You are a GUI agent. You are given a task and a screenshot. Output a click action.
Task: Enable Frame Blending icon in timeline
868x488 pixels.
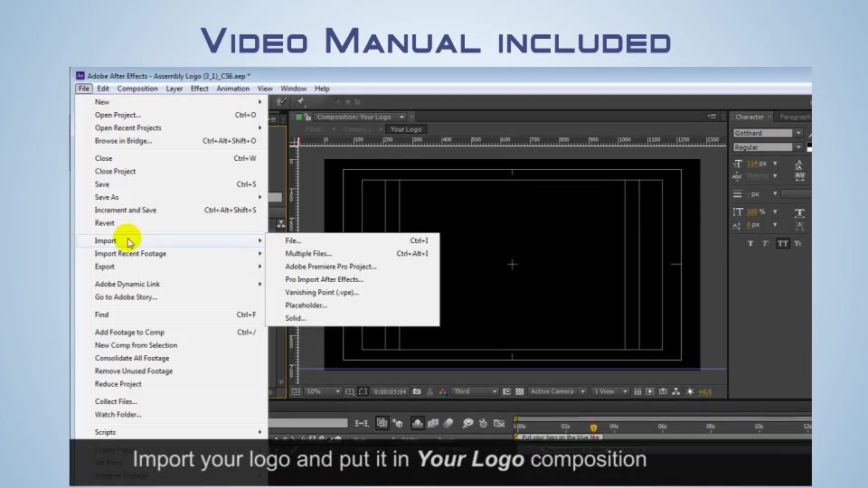click(x=433, y=423)
